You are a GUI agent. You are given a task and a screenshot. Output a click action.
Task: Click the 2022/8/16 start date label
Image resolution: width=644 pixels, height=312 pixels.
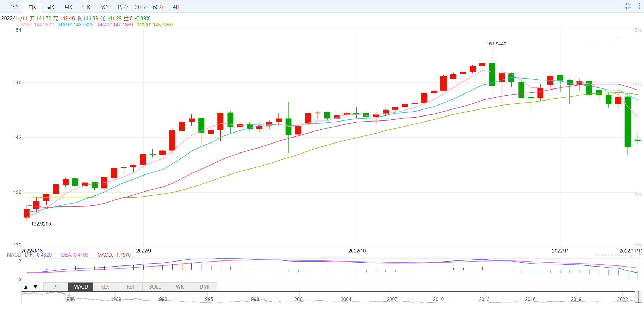pos(32,251)
